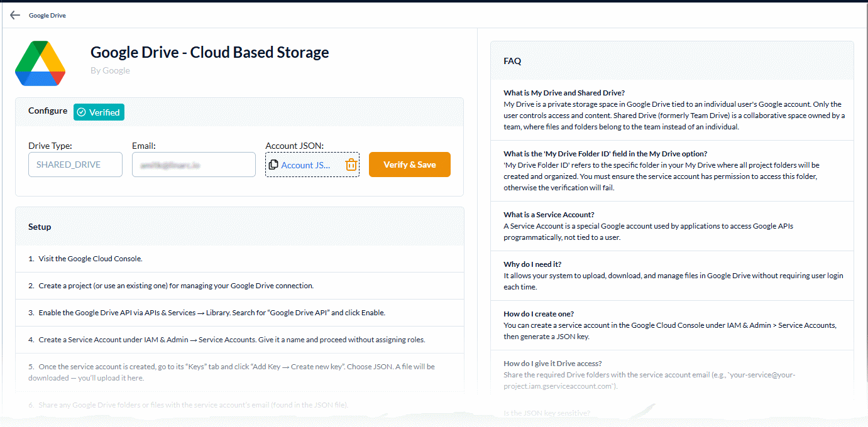Viewport: 868px width, 427px height.
Task: Click 'What is My Drive and Shared Drive?' question
Action: pyautogui.click(x=564, y=93)
